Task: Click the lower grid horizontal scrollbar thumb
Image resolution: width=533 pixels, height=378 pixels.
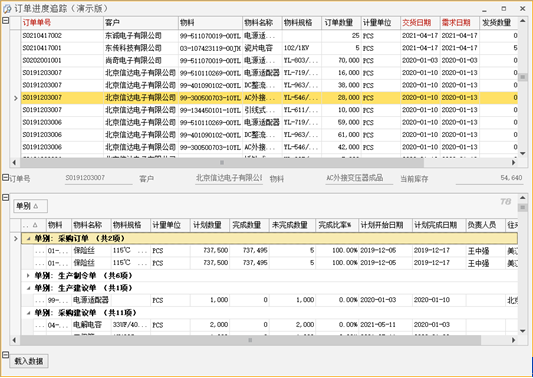Action: point(251,340)
